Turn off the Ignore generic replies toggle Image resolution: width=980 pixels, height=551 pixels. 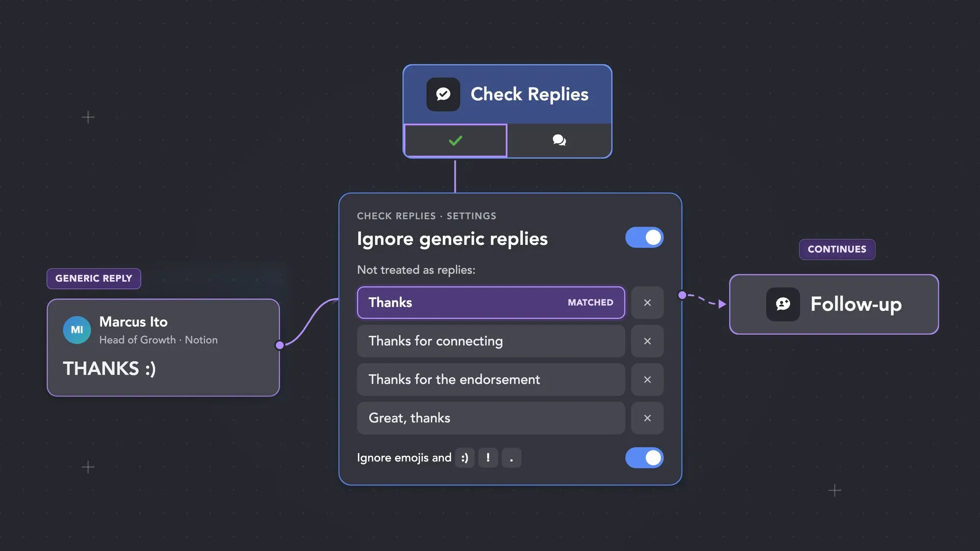click(644, 238)
